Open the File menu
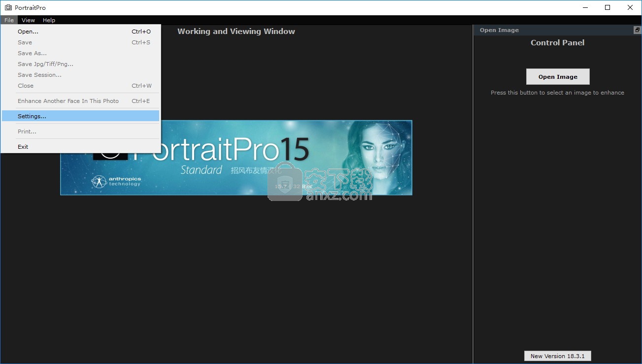 (x=9, y=20)
